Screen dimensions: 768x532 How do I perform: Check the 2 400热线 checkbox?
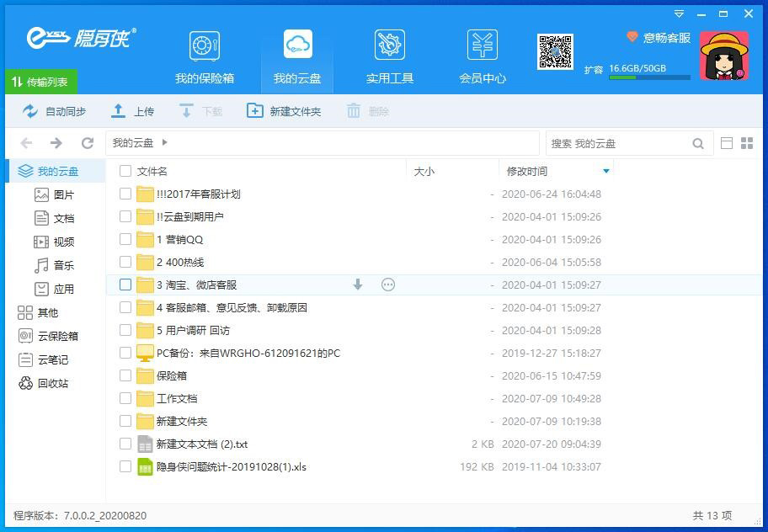click(125, 262)
